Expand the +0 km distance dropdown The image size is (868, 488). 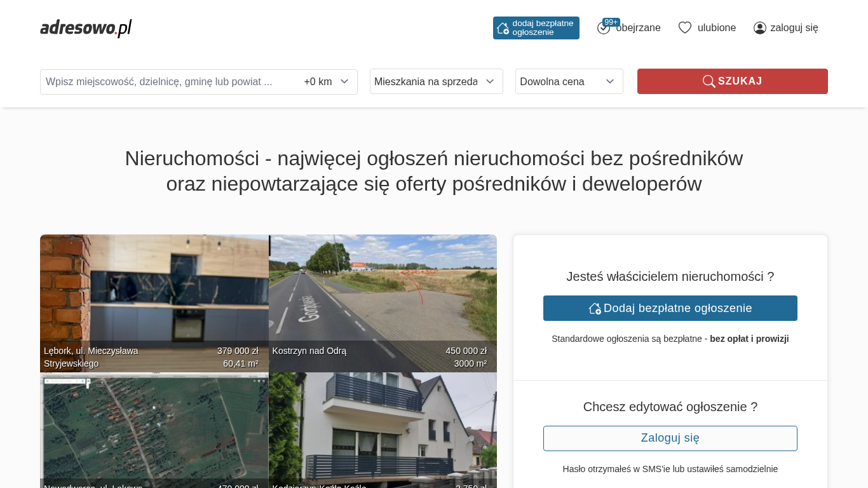tap(327, 82)
